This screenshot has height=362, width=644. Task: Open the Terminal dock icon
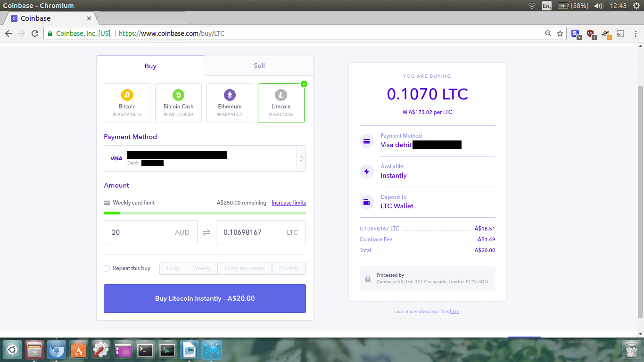click(x=145, y=350)
